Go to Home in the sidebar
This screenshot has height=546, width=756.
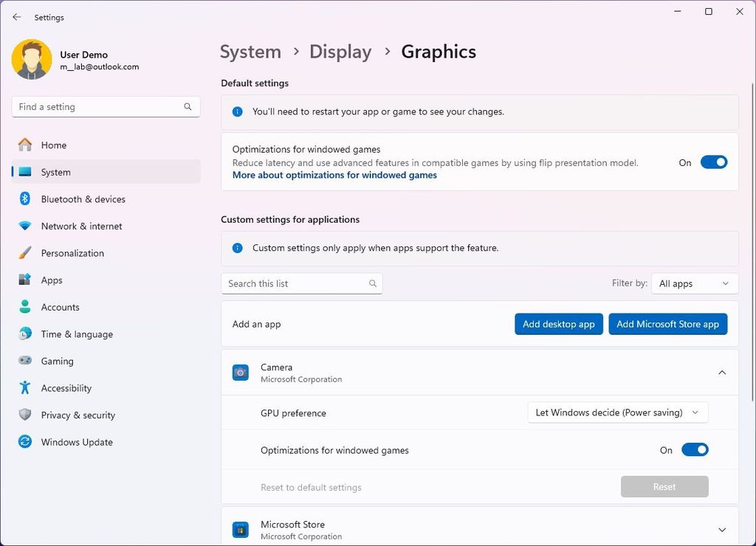tap(52, 145)
